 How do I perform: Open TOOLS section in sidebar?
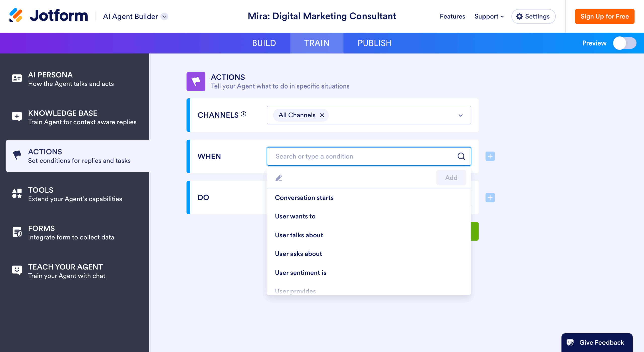pos(74,194)
